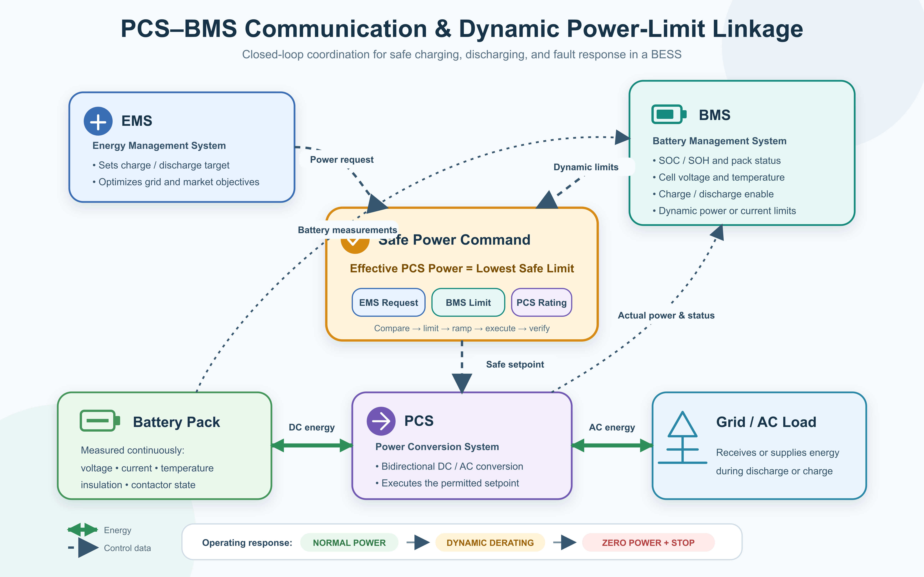Viewport: 924px width, 577px height.
Task: Click the NORMAL POWER status badge
Action: click(349, 542)
